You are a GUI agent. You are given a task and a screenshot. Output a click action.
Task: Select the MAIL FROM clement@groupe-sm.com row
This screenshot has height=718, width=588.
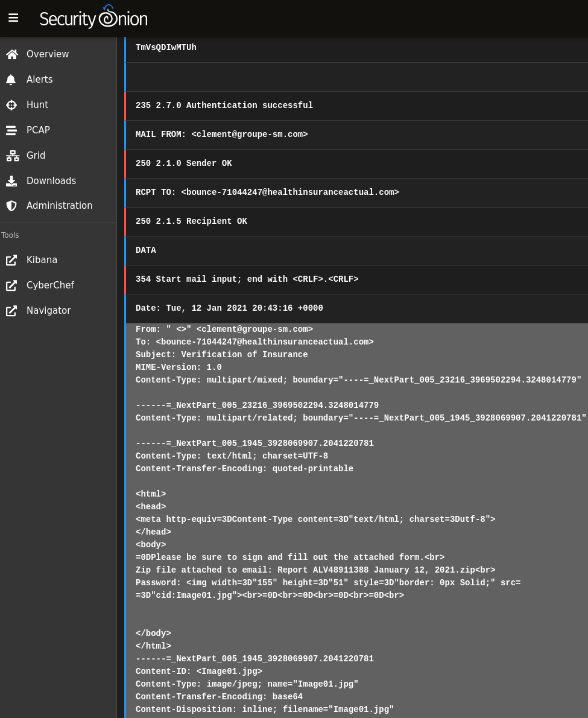pyautogui.click(x=356, y=135)
